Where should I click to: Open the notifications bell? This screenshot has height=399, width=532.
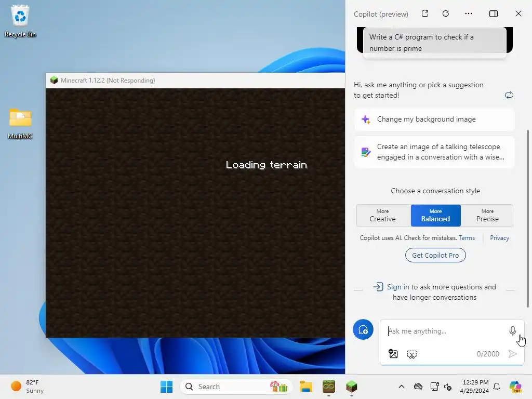point(496,387)
